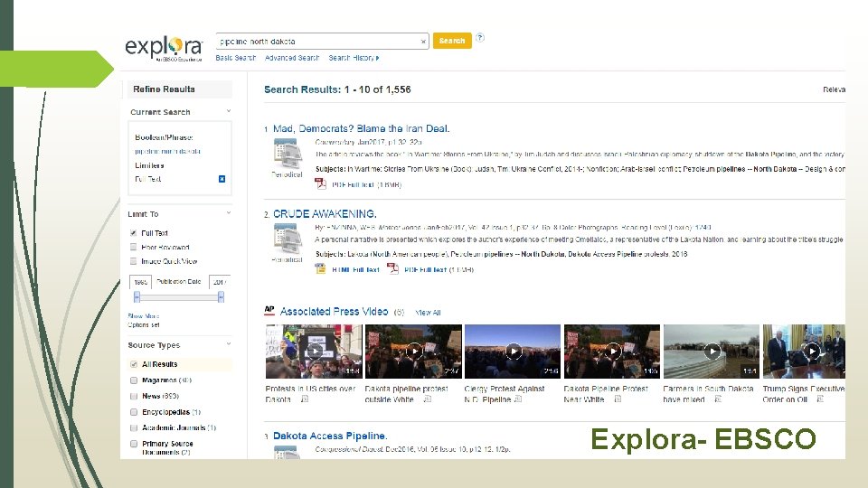Viewport: 868px width, 488px height.
Task: Open periodical icon for the Mad, Democrats result
Action: (x=288, y=154)
